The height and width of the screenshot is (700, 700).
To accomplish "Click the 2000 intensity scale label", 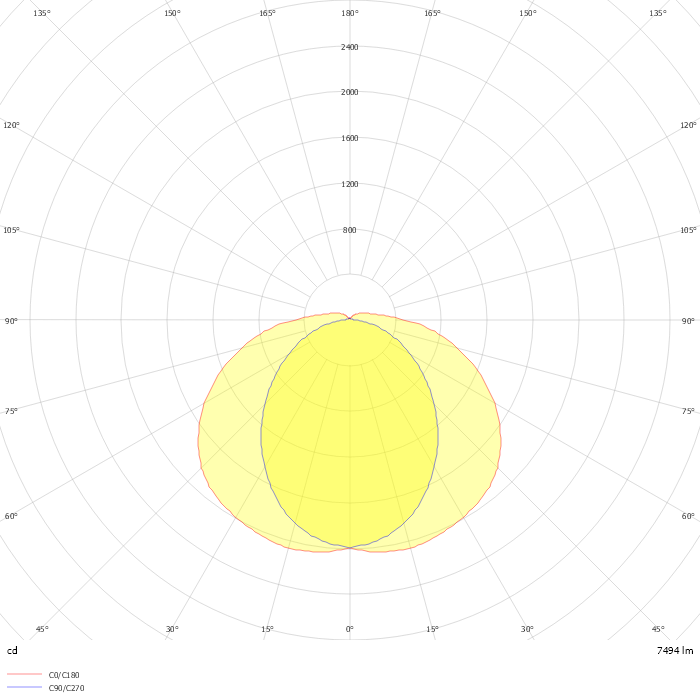I will coord(350,92).
